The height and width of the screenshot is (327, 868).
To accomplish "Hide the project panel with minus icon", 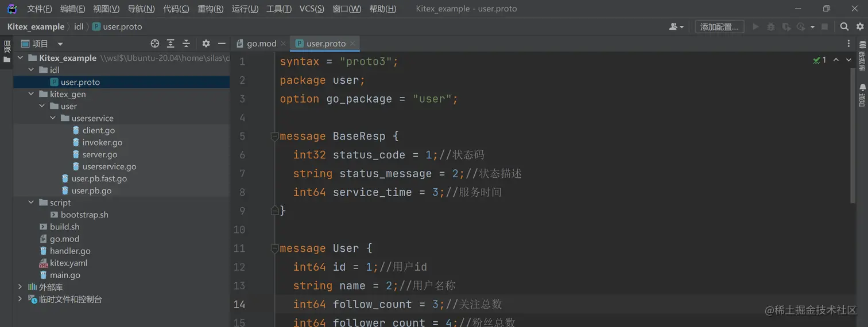I will tap(222, 44).
